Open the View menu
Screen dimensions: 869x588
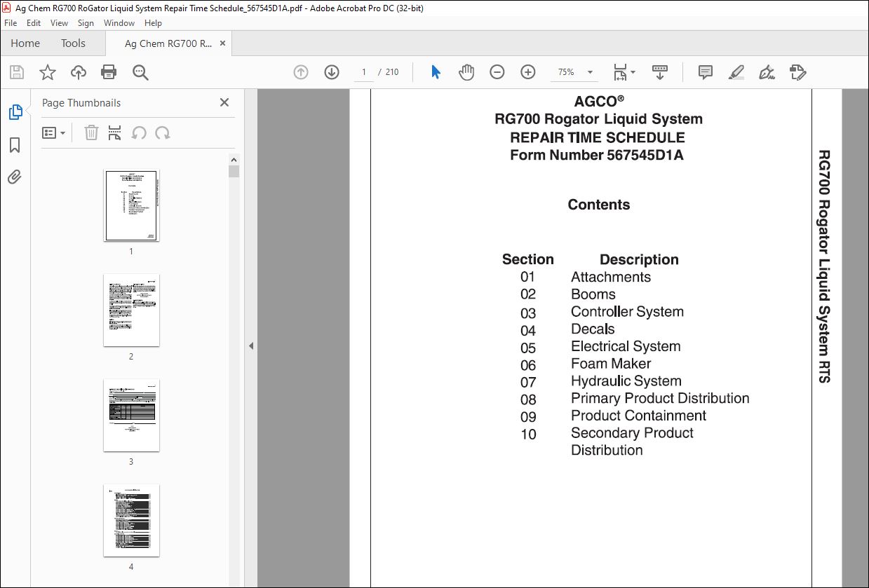(59, 23)
